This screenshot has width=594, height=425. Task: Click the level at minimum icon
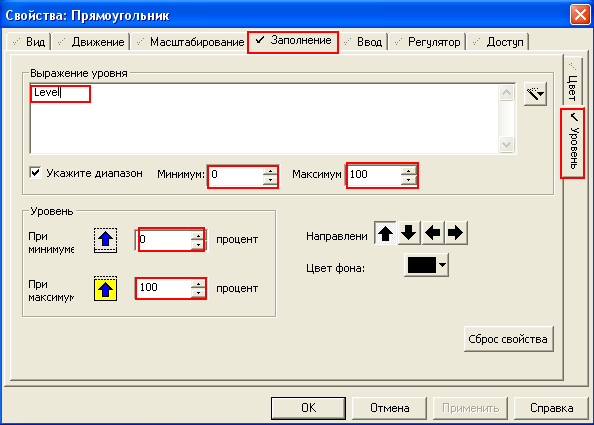pos(105,241)
